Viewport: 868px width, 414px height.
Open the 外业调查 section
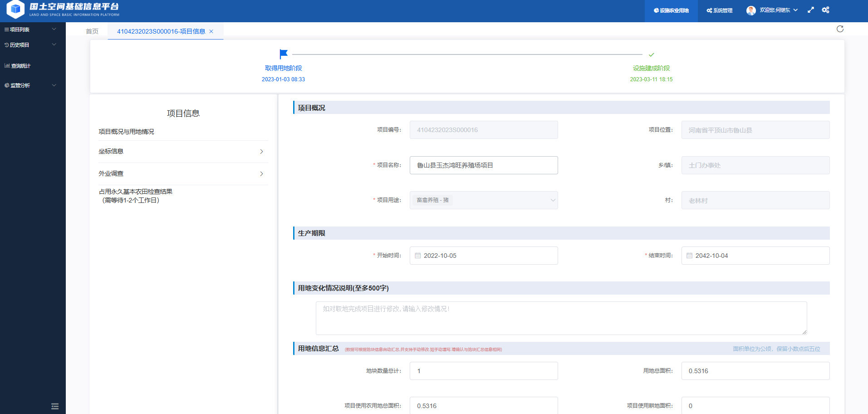[183, 174]
